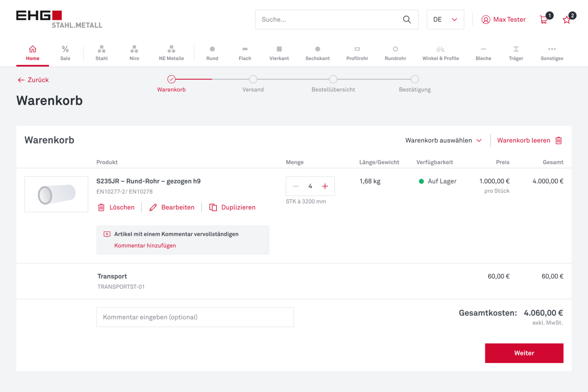This screenshot has height=392, width=588.
Task: Click the trash icon next to Löschen
Action: (101, 208)
